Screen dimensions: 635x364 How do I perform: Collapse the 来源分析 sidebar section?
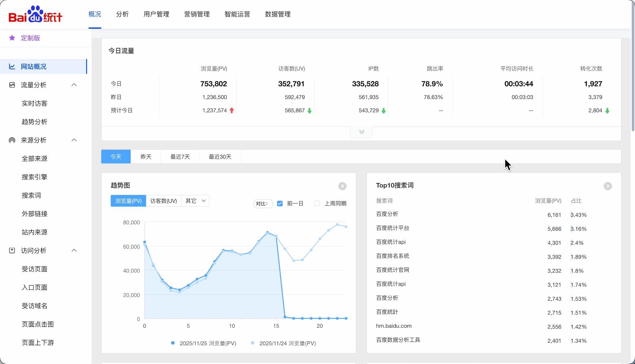tap(74, 140)
